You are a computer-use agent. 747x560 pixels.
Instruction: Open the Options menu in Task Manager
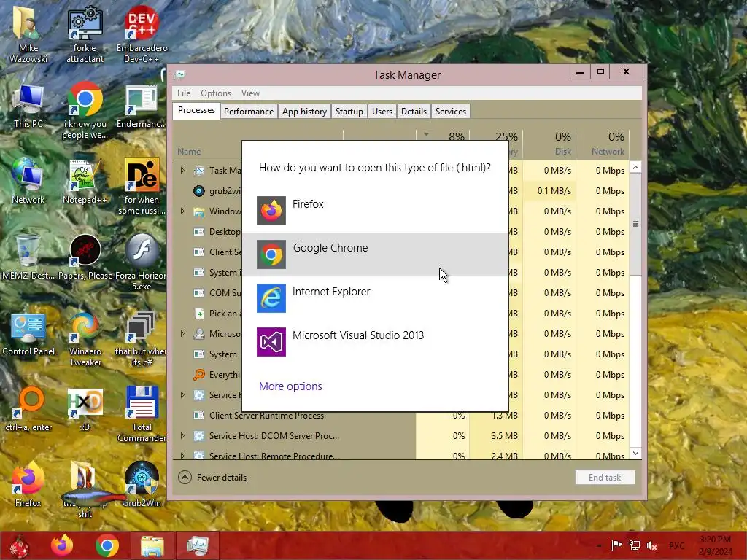pyautogui.click(x=216, y=93)
